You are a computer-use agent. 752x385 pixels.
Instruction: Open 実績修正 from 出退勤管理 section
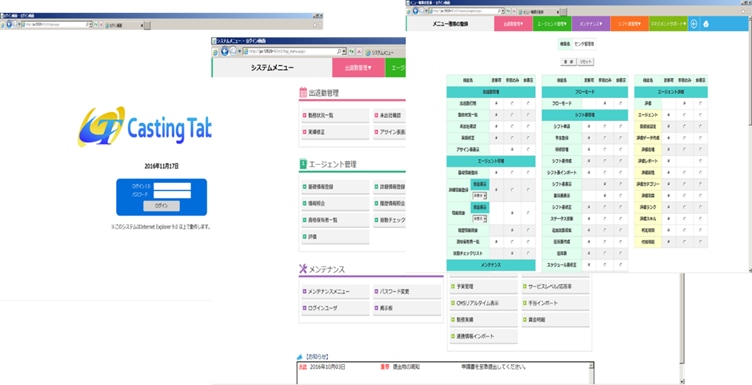[x=335, y=132]
